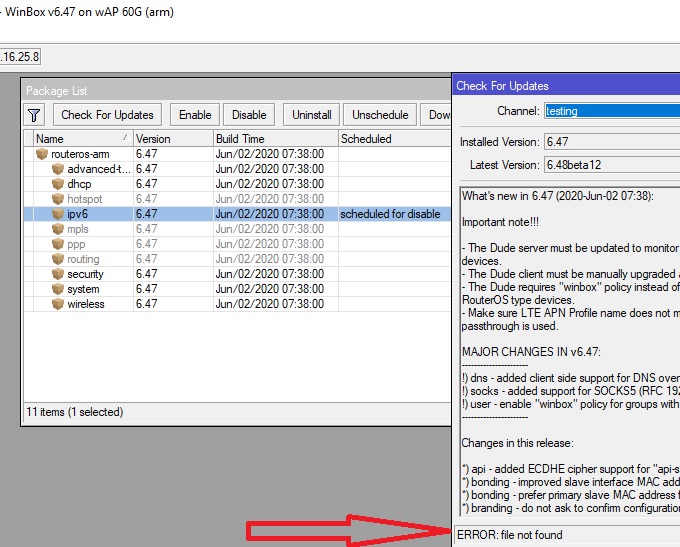Screen dimensions: 680x547
Task: Click the Disable button
Action: (x=249, y=115)
